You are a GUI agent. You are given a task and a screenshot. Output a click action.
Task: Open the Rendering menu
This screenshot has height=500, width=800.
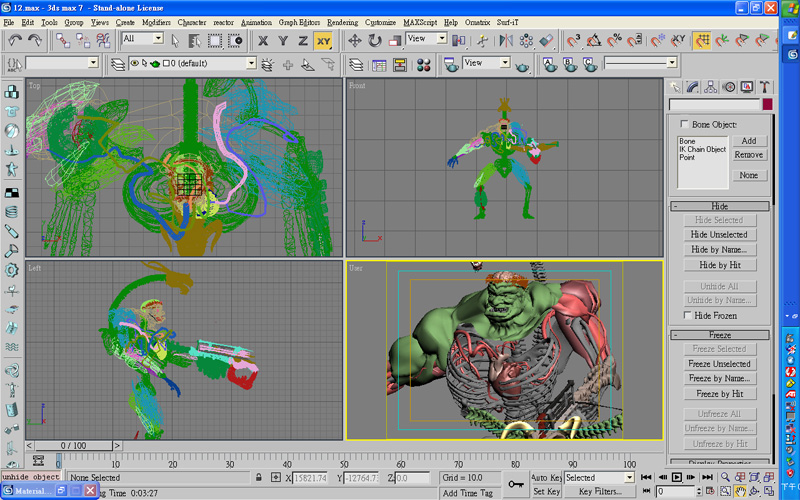(342, 22)
